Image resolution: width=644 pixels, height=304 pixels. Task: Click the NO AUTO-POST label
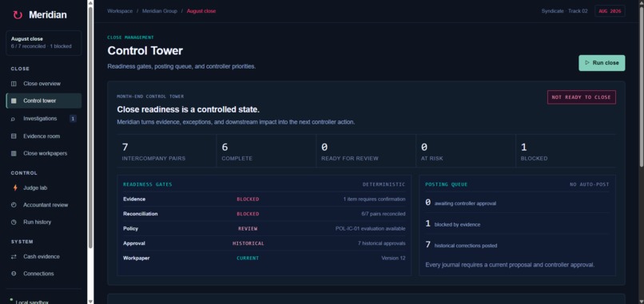point(590,184)
